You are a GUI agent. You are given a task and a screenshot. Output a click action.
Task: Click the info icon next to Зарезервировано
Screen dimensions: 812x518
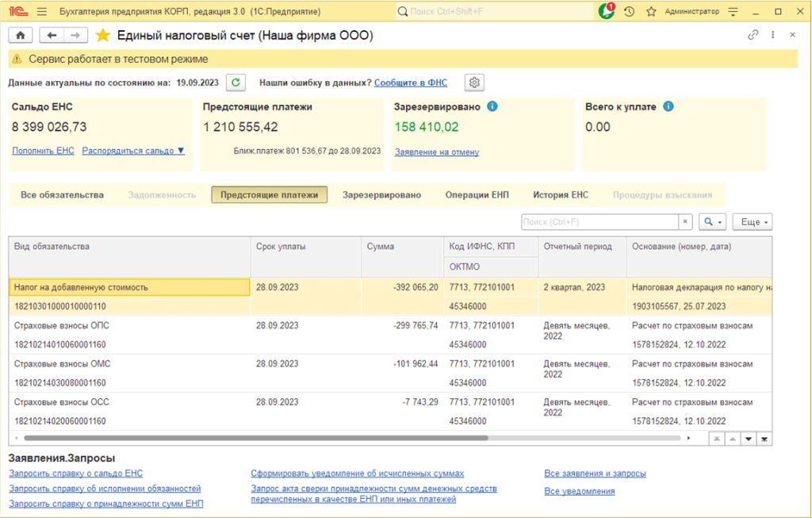click(x=492, y=106)
